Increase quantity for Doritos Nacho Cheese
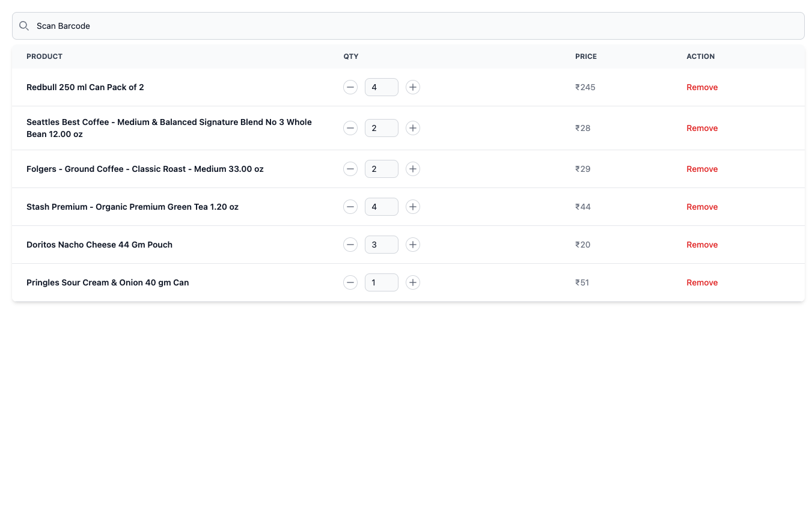This screenshot has width=812, height=506. pyautogui.click(x=413, y=245)
